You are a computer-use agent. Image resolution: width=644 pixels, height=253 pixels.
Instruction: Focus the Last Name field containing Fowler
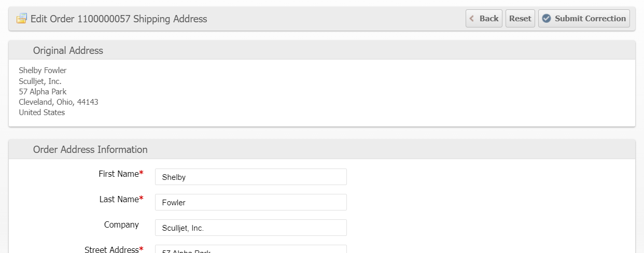(250, 202)
